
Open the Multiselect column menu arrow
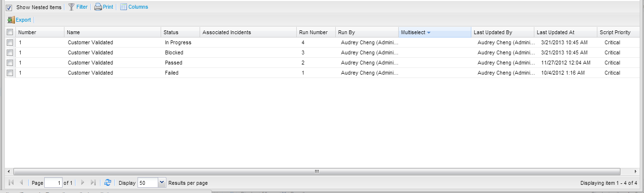click(x=429, y=32)
